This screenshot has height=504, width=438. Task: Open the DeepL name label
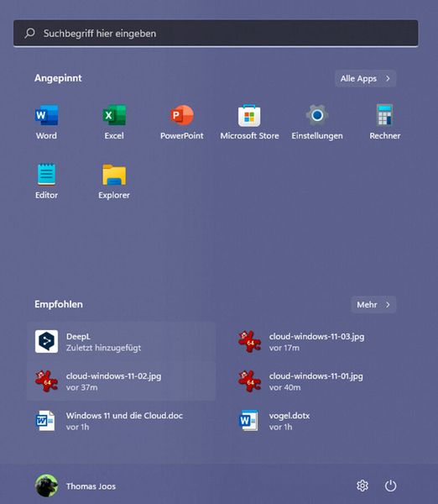78,337
